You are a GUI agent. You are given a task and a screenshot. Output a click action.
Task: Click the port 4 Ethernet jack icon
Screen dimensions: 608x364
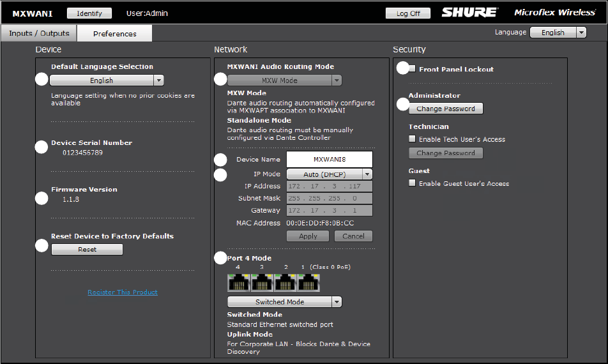tap(238, 283)
